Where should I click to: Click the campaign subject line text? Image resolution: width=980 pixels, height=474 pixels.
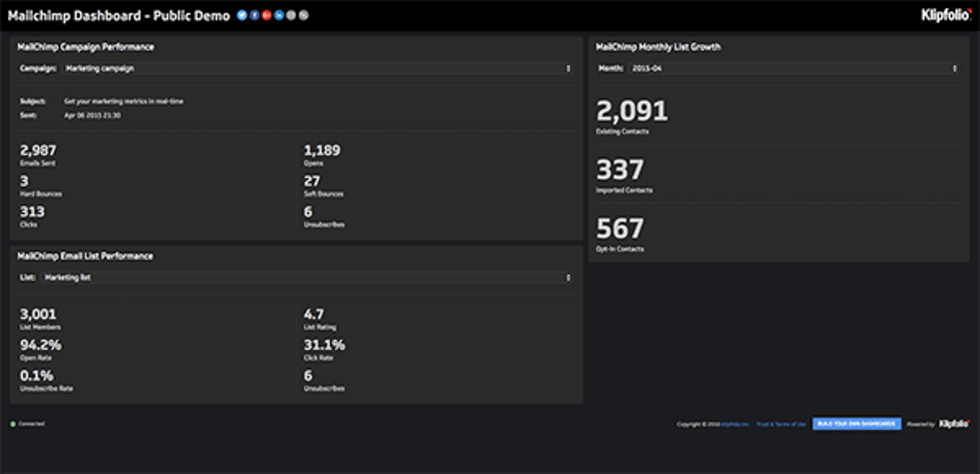pyautogui.click(x=124, y=101)
